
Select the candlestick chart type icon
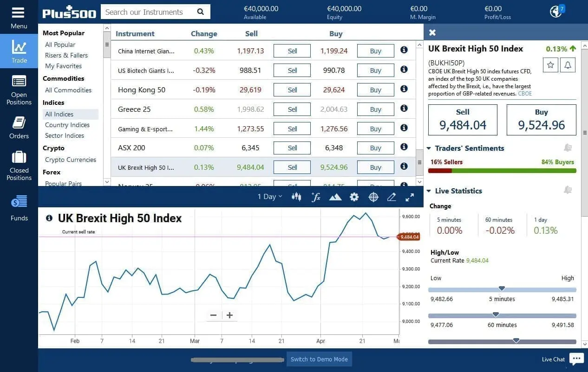click(296, 197)
